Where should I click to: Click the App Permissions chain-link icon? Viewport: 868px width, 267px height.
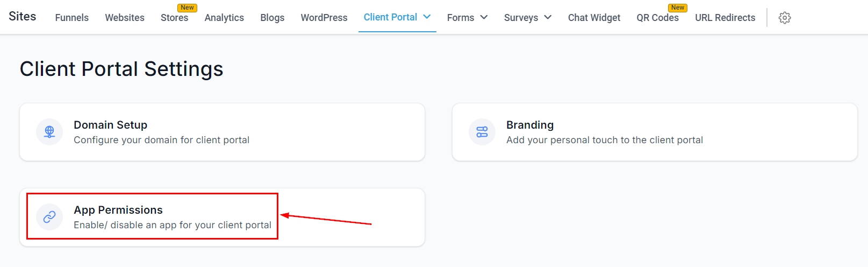click(49, 217)
